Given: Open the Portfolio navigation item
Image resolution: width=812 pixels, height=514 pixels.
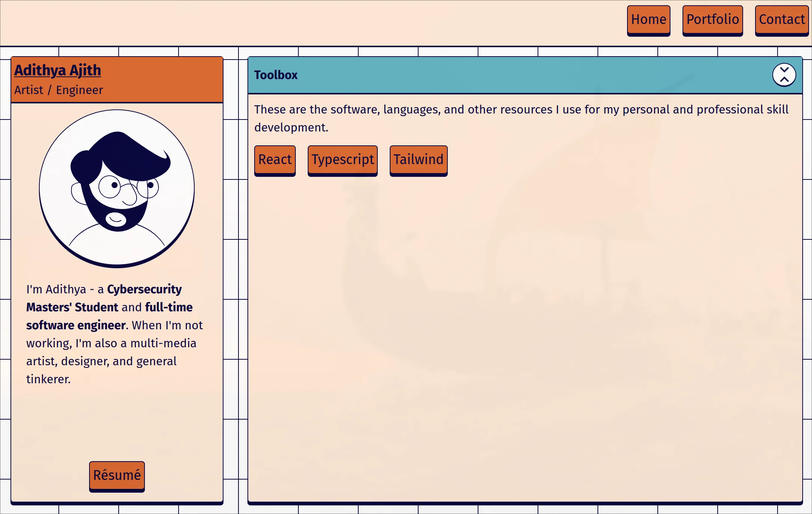Looking at the screenshot, I should (x=712, y=19).
